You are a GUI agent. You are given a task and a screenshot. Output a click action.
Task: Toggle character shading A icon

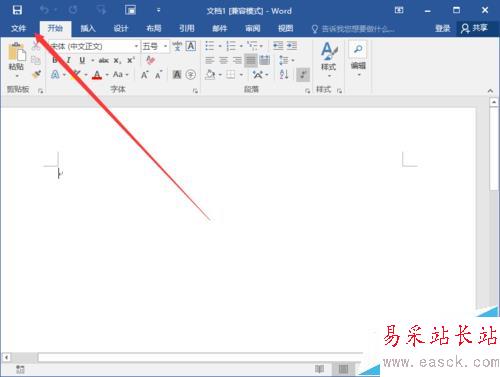point(177,74)
